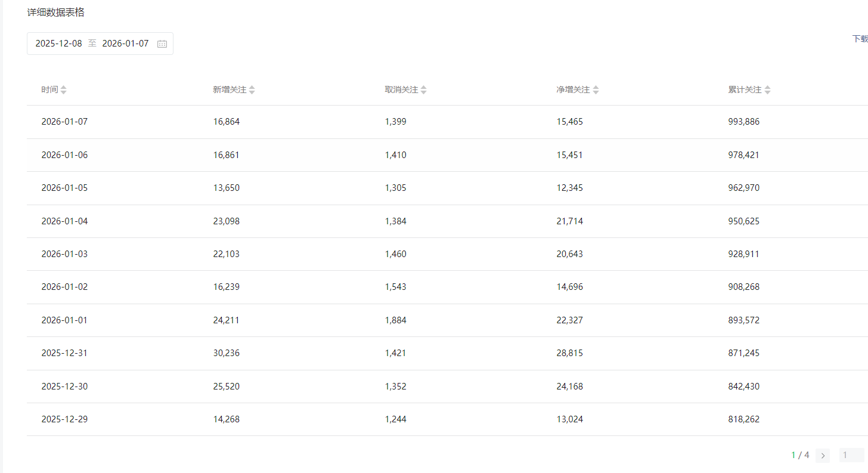Click the 新增关注 column header text

230,90
